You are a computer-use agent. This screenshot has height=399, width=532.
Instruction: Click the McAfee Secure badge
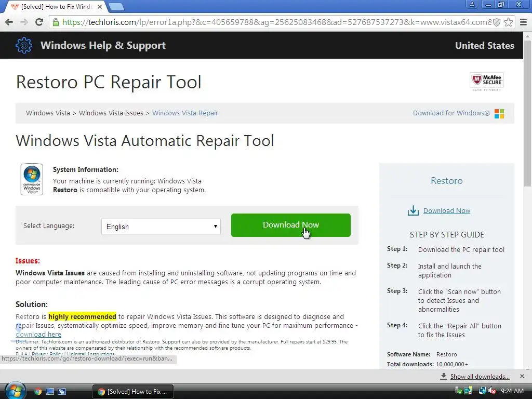pos(486,82)
